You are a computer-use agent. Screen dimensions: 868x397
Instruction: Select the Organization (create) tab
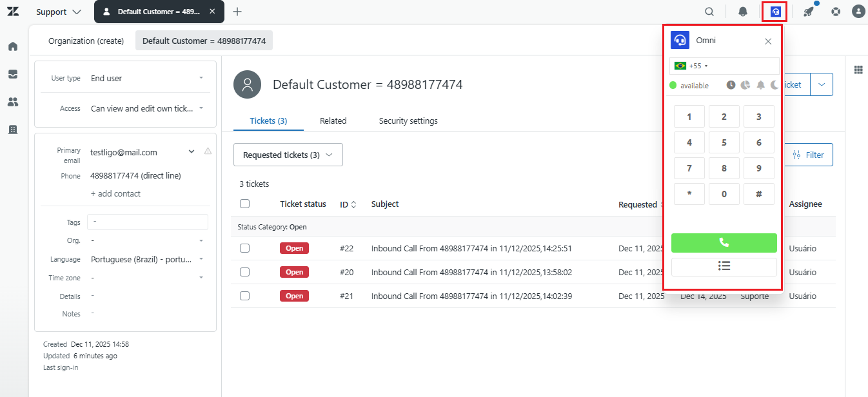coord(86,41)
